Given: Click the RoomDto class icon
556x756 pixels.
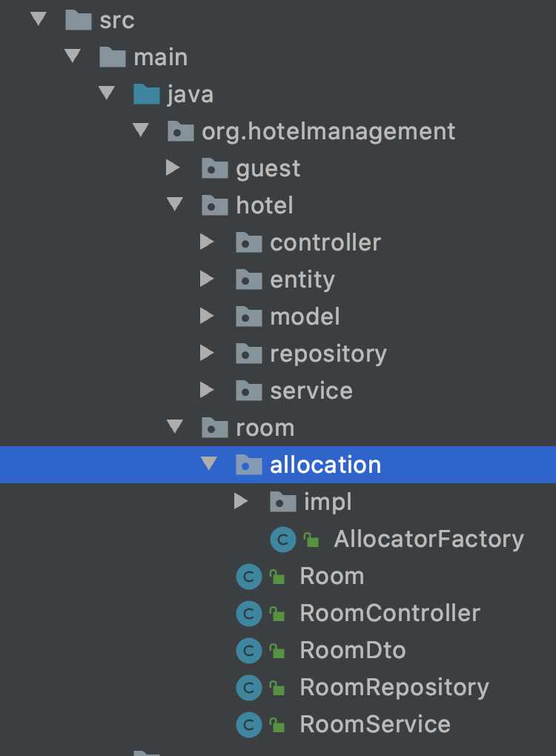Looking at the screenshot, I should pos(249,651).
